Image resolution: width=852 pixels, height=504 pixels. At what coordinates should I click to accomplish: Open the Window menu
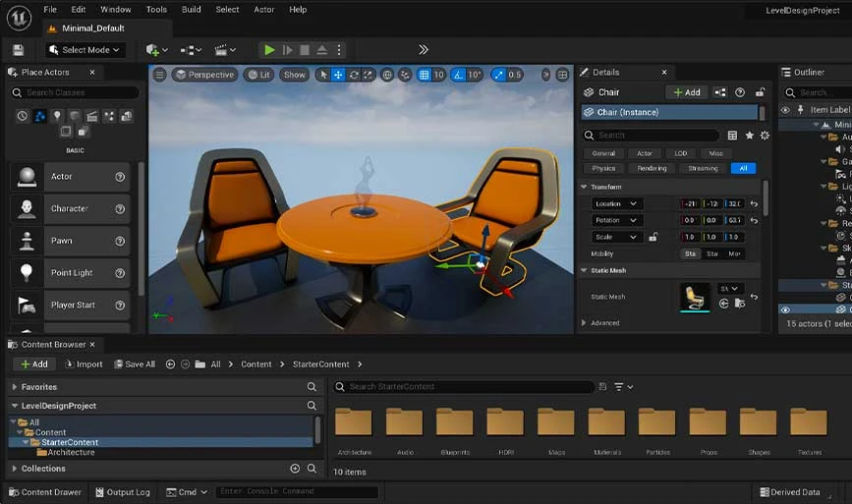(x=116, y=9)
